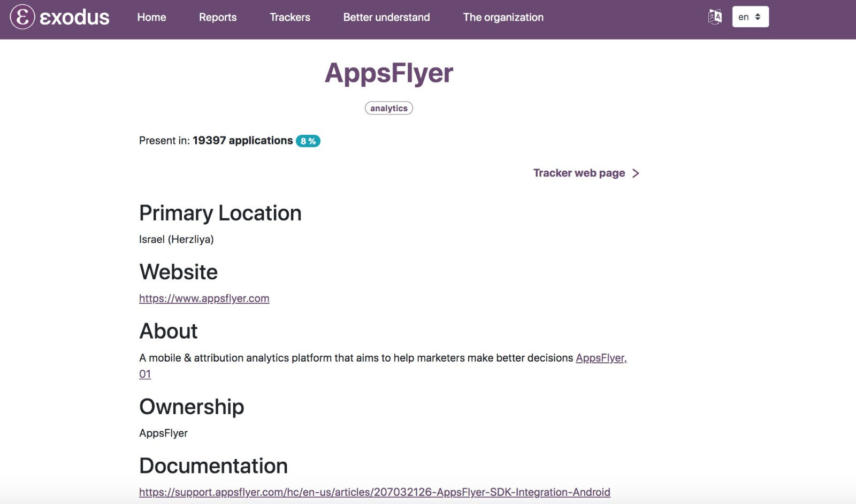
Task: Open the Better understand menu
Action: pyautogui.click(x=386, y=17)
